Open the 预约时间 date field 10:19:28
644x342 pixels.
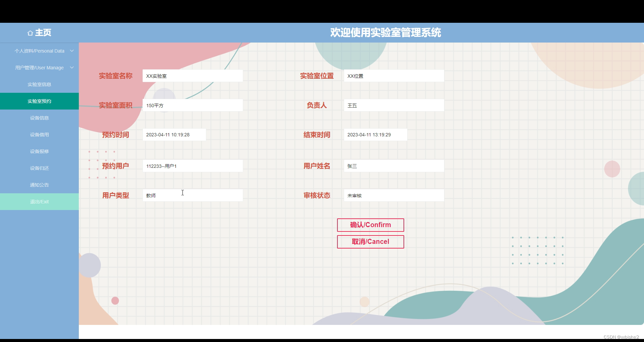tap(174, 135)
